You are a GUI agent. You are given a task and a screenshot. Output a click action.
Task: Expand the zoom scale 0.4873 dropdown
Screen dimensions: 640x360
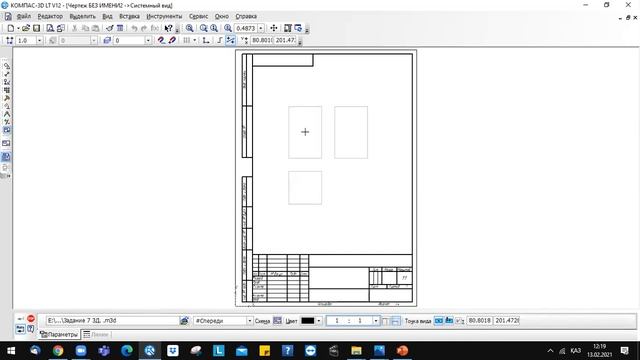261,28
